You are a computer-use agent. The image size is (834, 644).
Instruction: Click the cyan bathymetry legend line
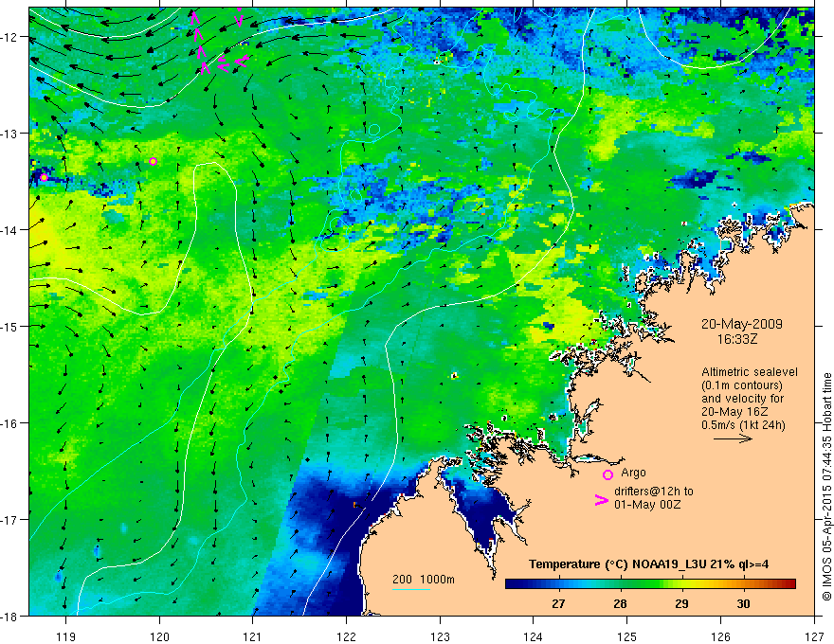pos(410,589)
